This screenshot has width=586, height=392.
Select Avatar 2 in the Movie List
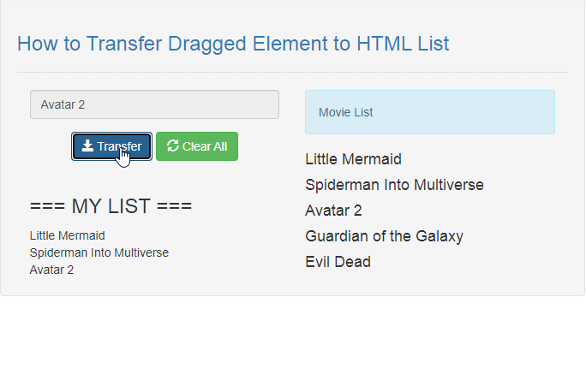[333, 211]
